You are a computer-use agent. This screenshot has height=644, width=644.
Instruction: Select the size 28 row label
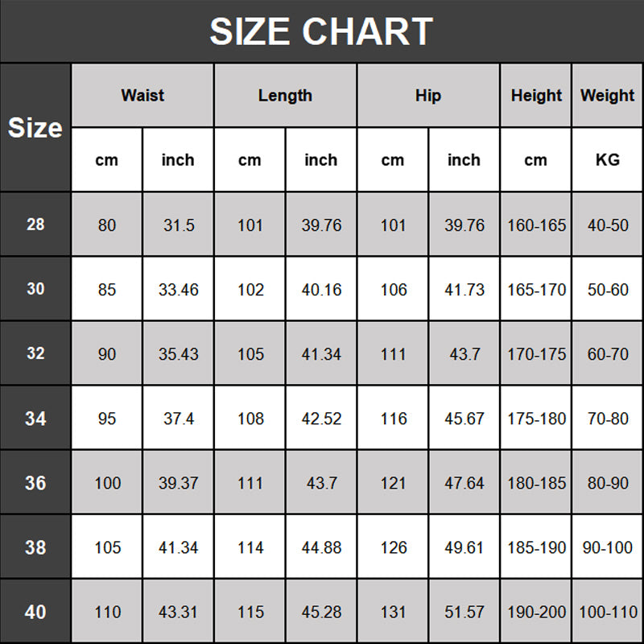[x=35, y=225]
